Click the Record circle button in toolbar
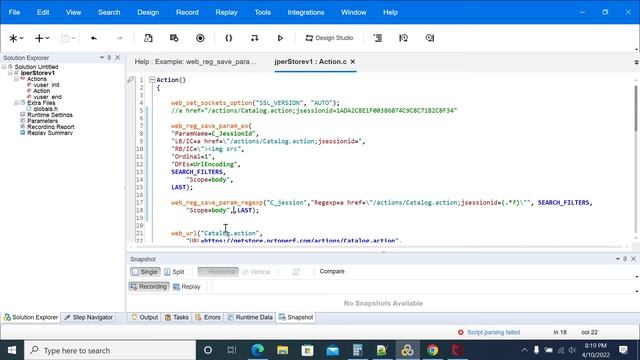Viewport: 640px width, 360px height. 200,38
